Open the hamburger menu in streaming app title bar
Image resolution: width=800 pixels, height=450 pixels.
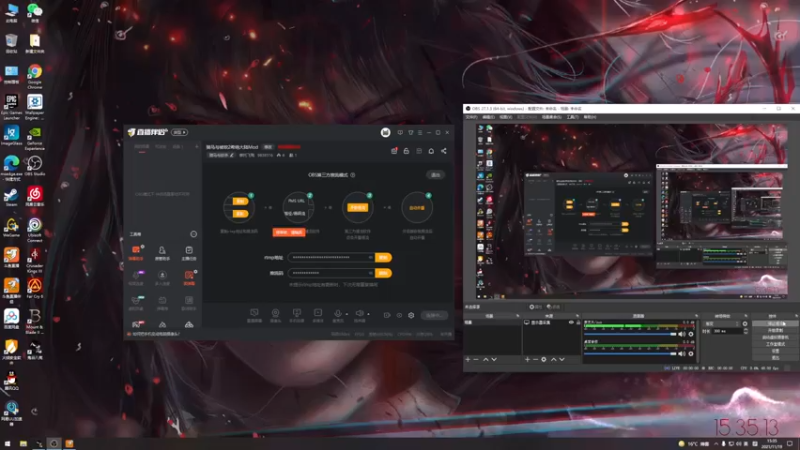(420, 133)
